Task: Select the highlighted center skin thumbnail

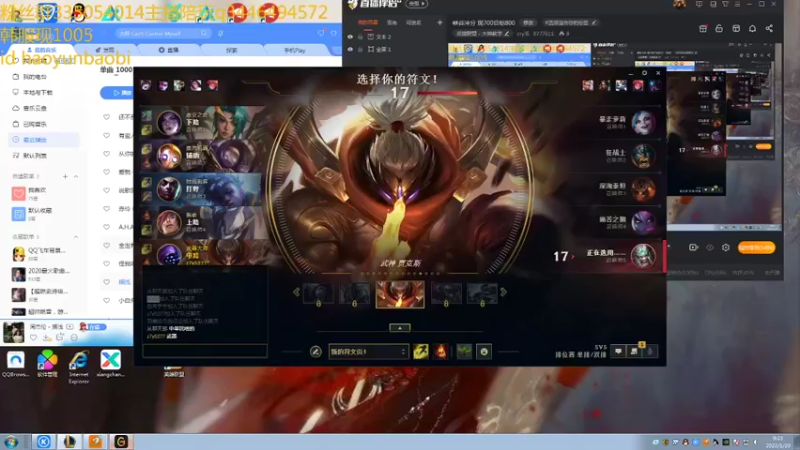Action: click(x=400, y=294)
